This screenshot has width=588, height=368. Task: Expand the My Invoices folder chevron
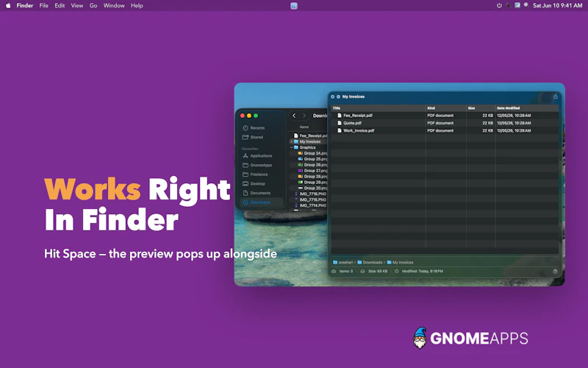[x=291, y=141]
